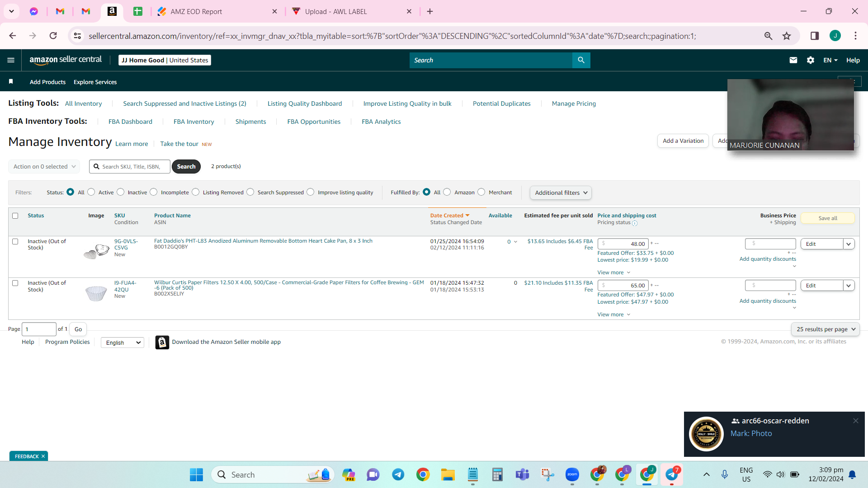Select the Active status radio button
Viewport: 868px width, 488px height.
click(x=91, y=192)
